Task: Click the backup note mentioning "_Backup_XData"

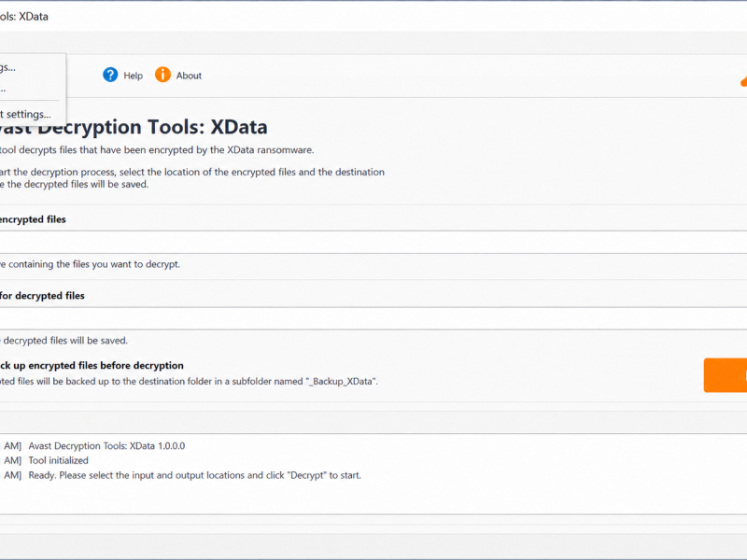Action: [x=189, y=382]
